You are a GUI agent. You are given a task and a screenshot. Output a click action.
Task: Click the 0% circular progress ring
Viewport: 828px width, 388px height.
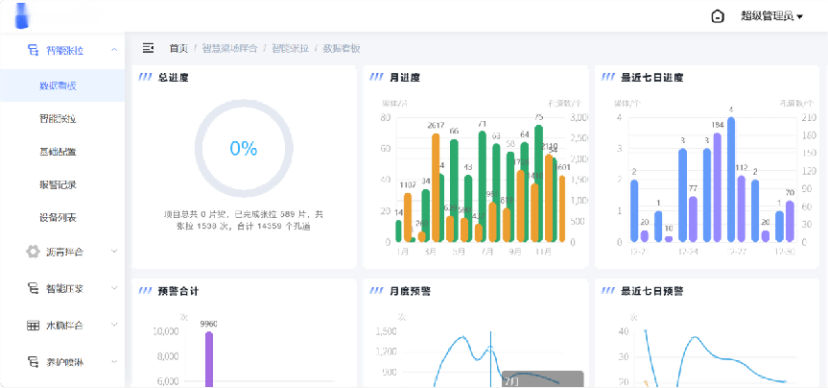pos(243,149)
